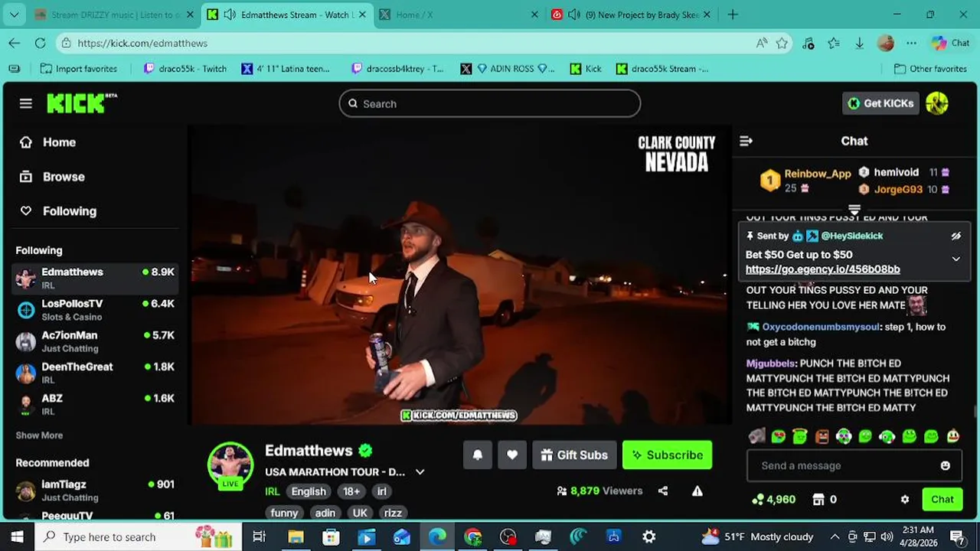Open LosPollosTV channel in sidebar
980x551 pixels.
95,310
